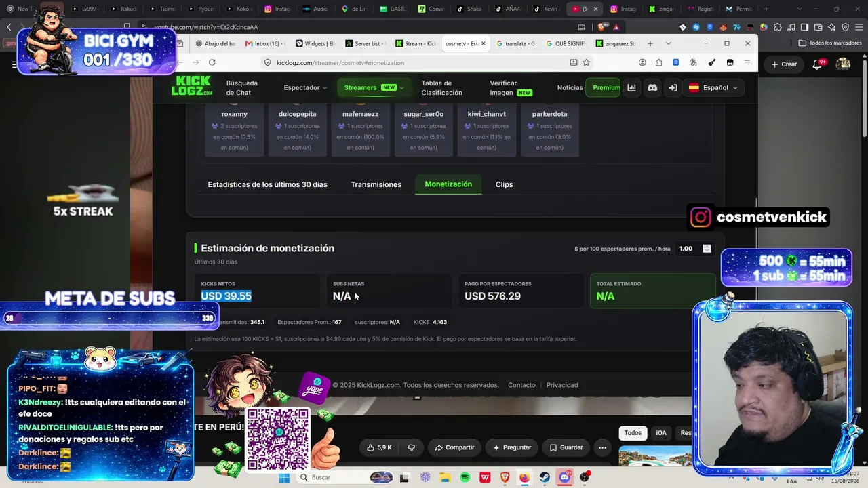Open Firefox from the taskbar
The width and height of the screenshot is (868, 488).
tap(525, 478)
